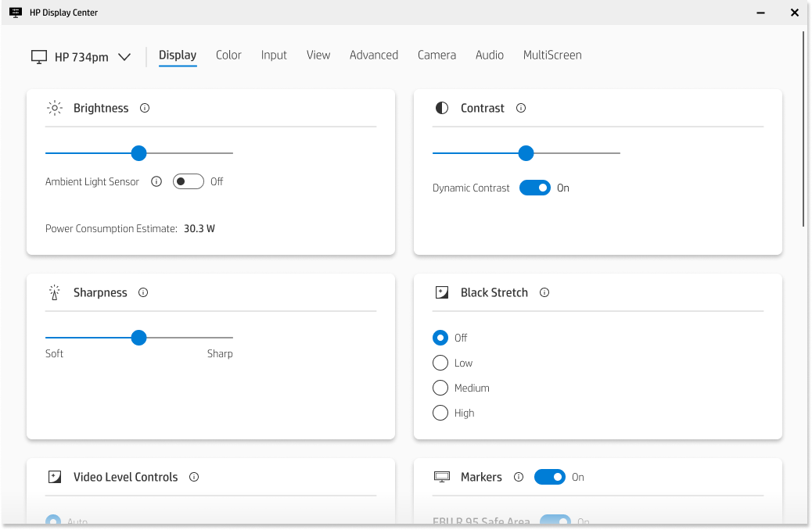Open the Camera tab
This screenshot has width=812, height=530.
tap(437, 56)
